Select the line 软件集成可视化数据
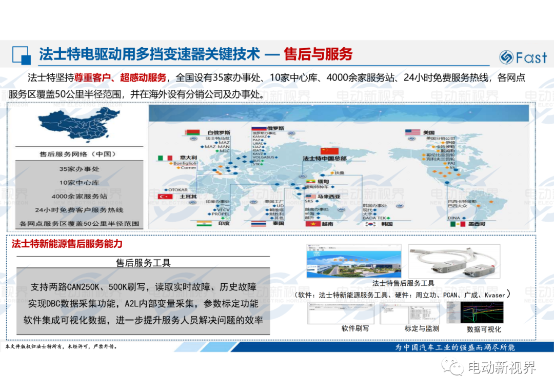554x392 pixels. pyautogui.click(x=143, y=320)
